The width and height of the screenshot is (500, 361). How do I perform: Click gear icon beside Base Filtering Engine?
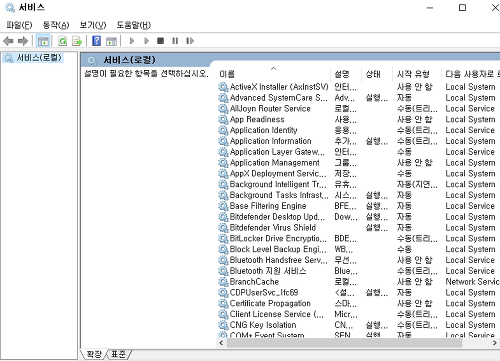223,206
